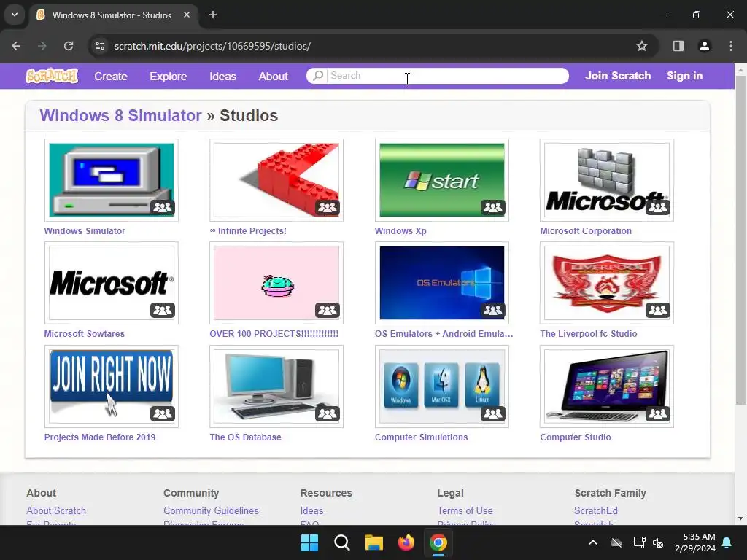The image size is (747, 560).
Task: Open Microsoft Sowtares studio thumbnail
Action: [x=112, y=283]
